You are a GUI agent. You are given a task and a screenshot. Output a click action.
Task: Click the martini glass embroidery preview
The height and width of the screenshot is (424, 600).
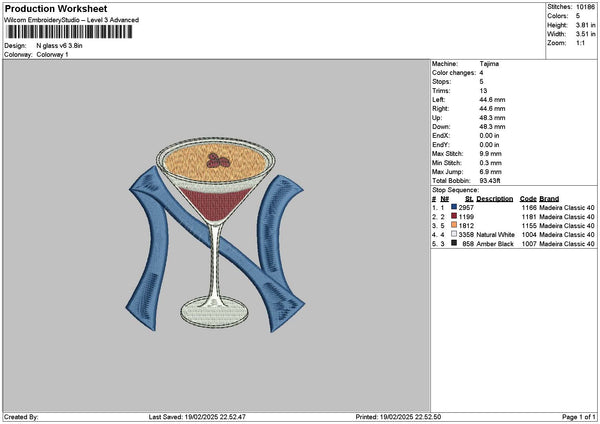[x=215, y=233]
